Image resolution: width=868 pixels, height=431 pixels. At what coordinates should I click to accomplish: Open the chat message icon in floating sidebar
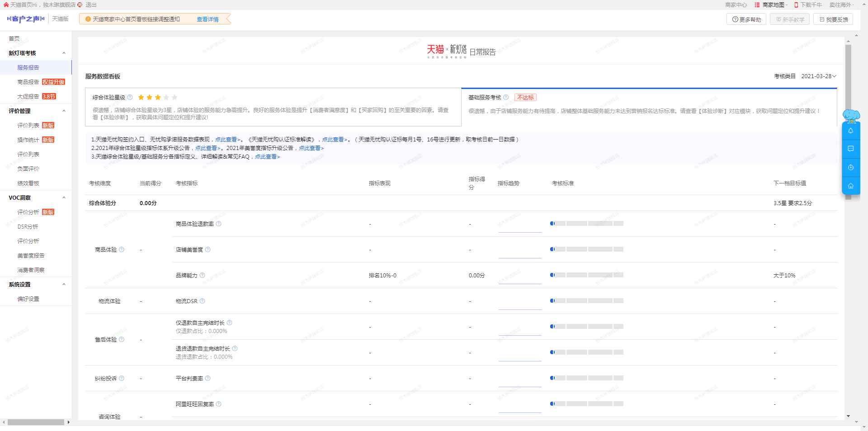tap(850, 149)
